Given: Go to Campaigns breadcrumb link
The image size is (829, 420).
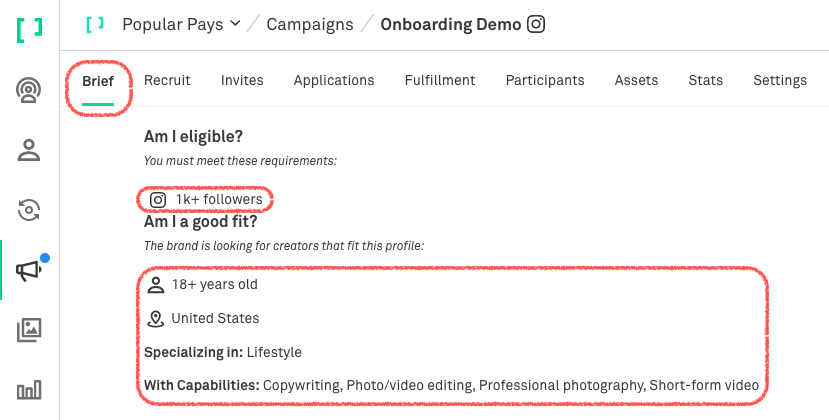Looking at the screenshot, I should (x=310, y=24).
